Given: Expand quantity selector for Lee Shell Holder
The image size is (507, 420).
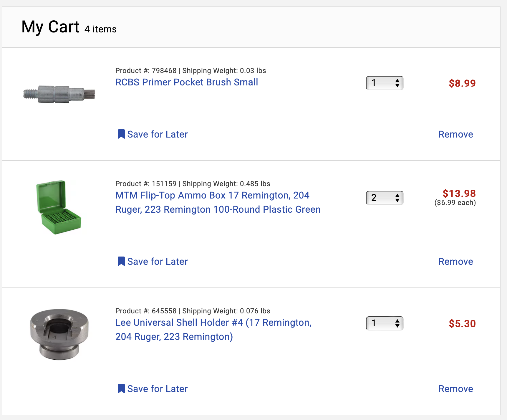Looking at the screenshot, I should coord(385,323).
